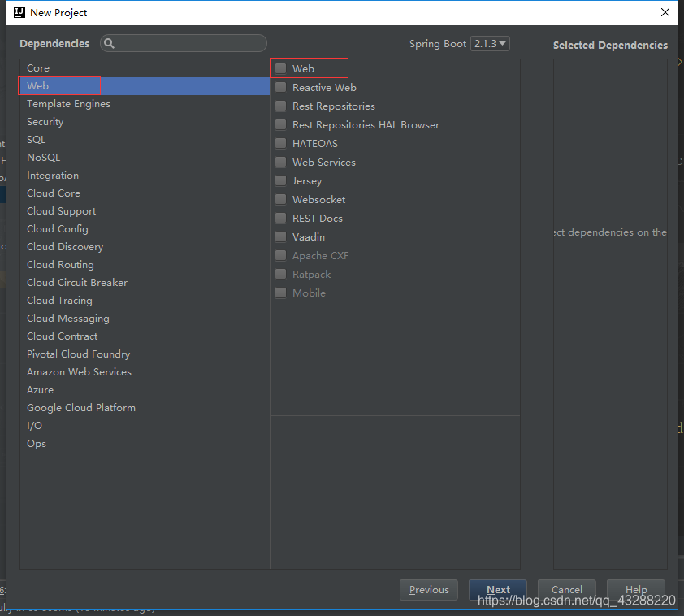684x616 pixels.
Task: Toggle the Ratpack checkbox
Action: pos(280,275)
